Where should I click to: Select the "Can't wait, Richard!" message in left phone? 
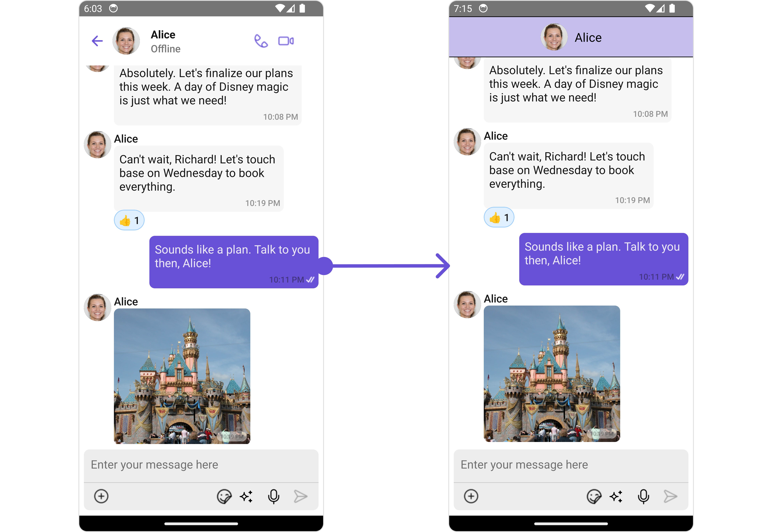point(199,179)
